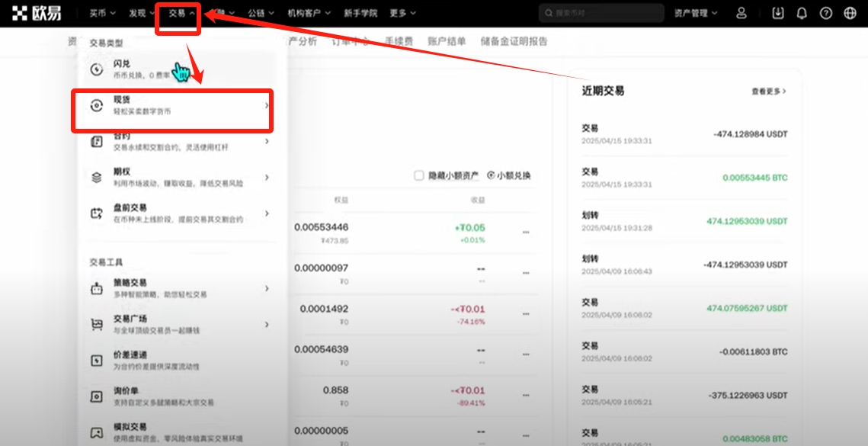Click the 策略交易 robot icon
This screenshot has width=868, height=446.
coord(97,288)
